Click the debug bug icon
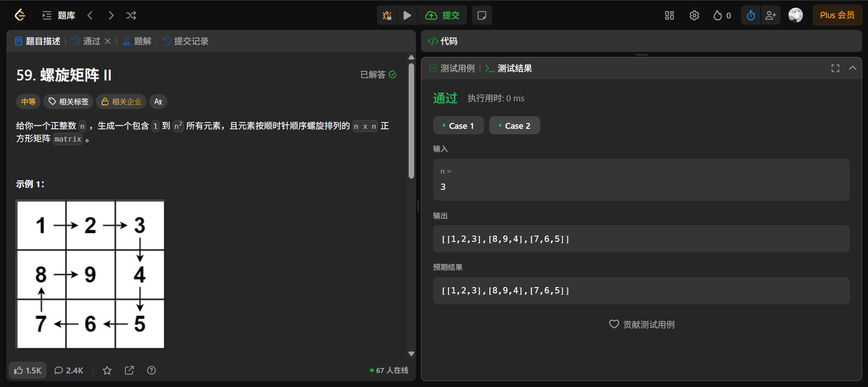 pyautogui.click(x=387, y=15)
